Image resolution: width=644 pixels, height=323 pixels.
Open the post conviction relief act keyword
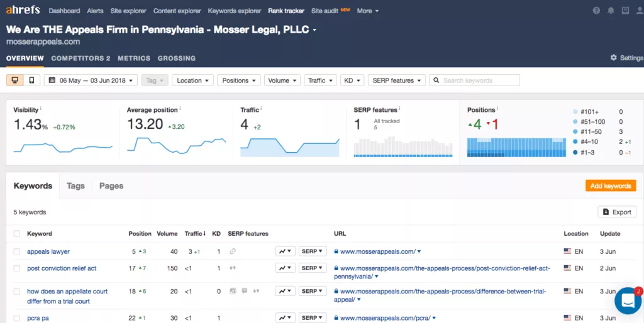62,268
